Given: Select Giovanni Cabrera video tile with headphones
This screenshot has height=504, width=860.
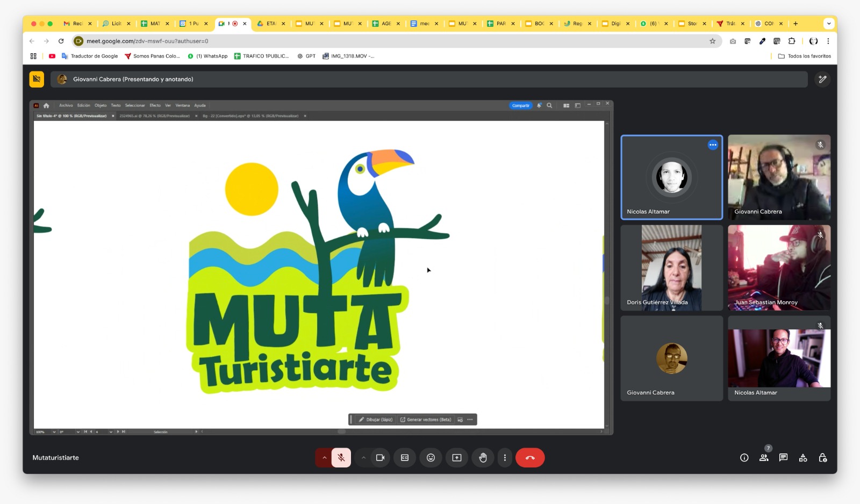Looking at the screenshot, I should (x=779, y=177).
